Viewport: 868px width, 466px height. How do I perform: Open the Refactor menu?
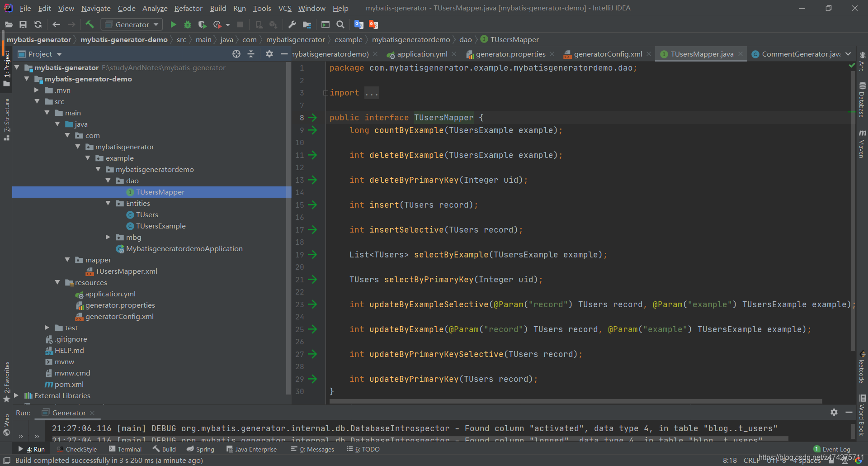click(188, 8)
